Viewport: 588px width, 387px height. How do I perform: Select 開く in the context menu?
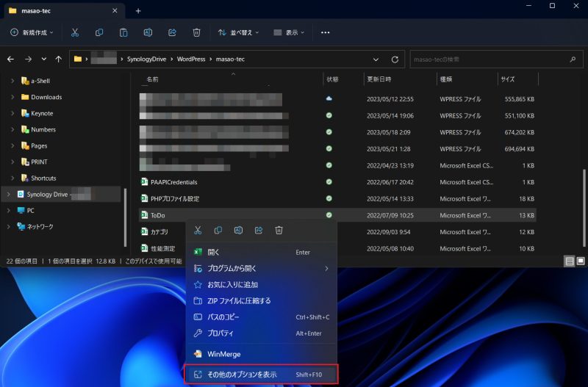262,252
